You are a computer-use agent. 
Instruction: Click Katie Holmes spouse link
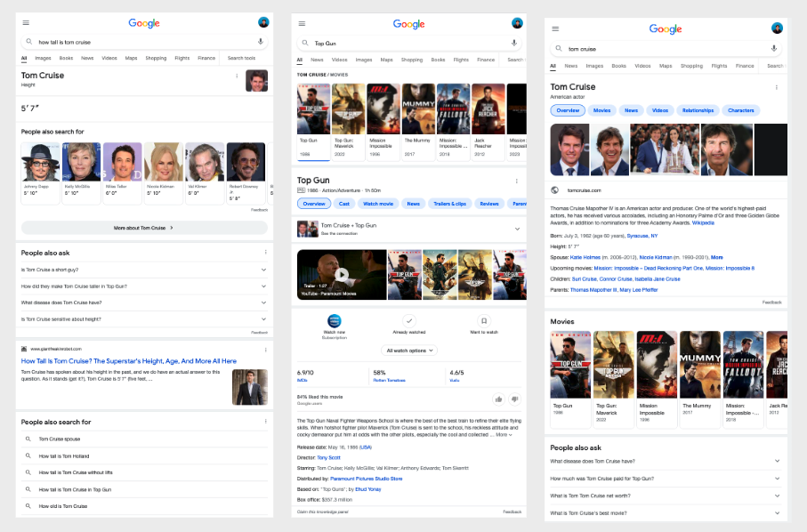coord(585,257)
